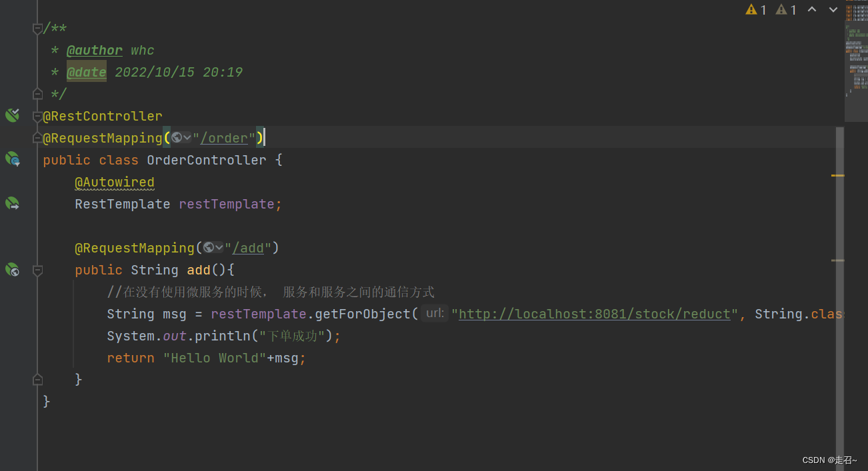Click the OrderController class name

click(x=207, y=160)
